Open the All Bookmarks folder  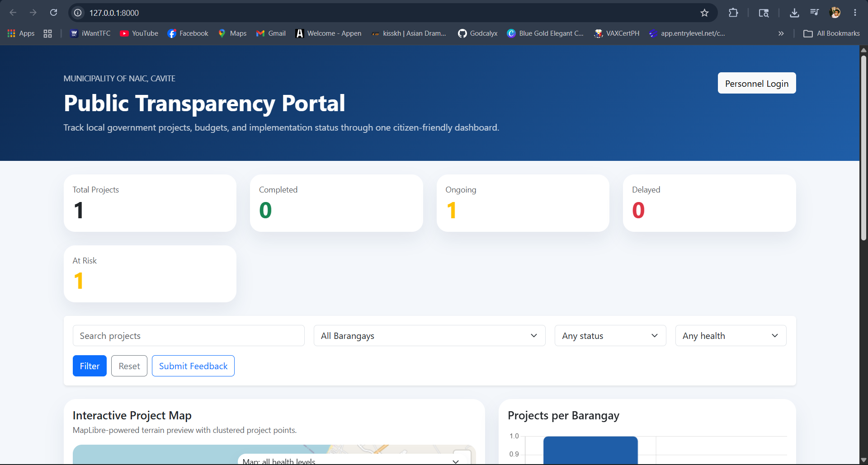(832, 33)
